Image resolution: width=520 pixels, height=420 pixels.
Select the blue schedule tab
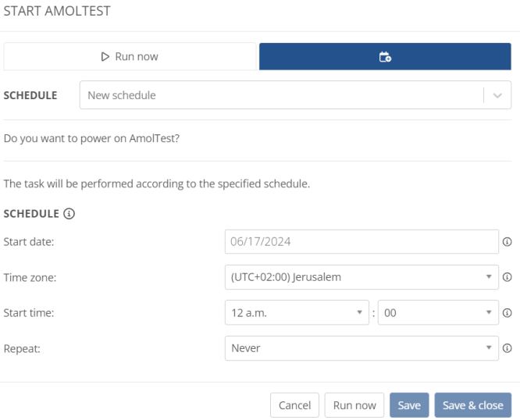[385, 56]
